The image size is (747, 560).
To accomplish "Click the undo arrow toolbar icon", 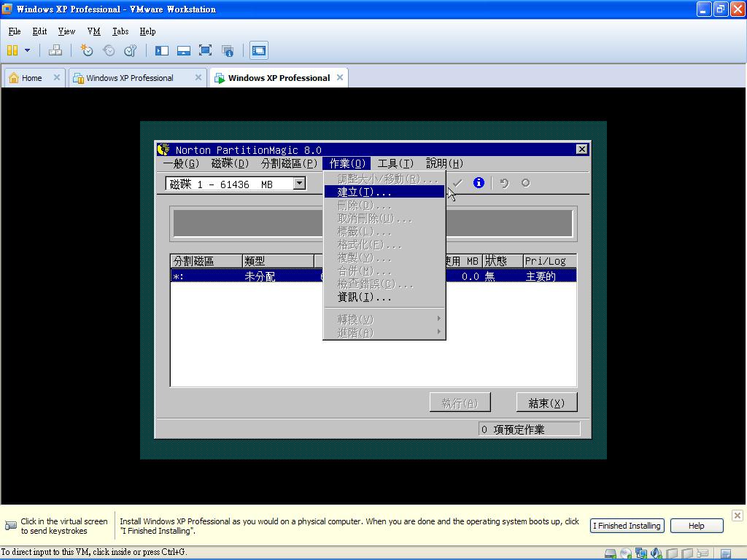I will coord(504,183).
